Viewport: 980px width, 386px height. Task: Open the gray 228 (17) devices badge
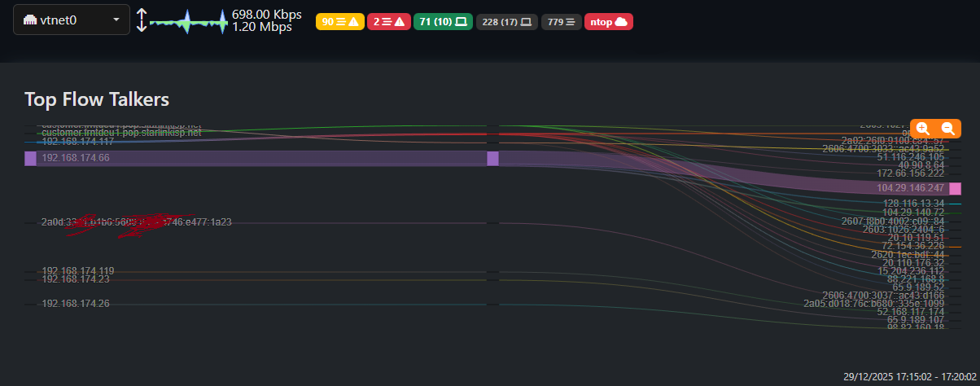(506, 22)
